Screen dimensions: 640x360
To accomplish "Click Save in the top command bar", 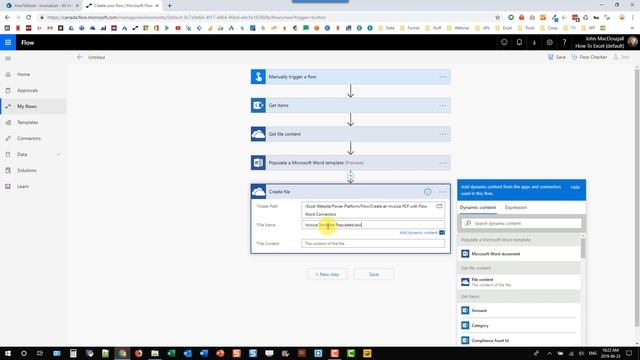I will coord(557,57).
